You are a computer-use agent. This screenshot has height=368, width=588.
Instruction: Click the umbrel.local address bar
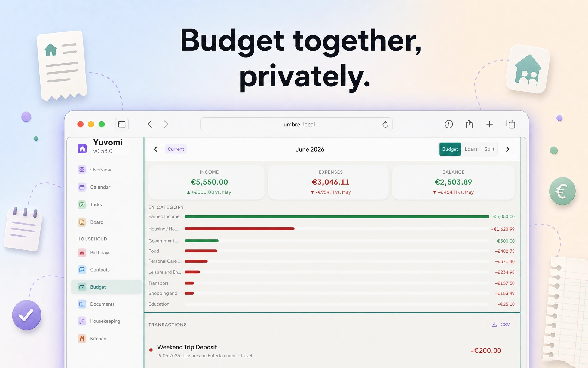click(x=296, y=124)
